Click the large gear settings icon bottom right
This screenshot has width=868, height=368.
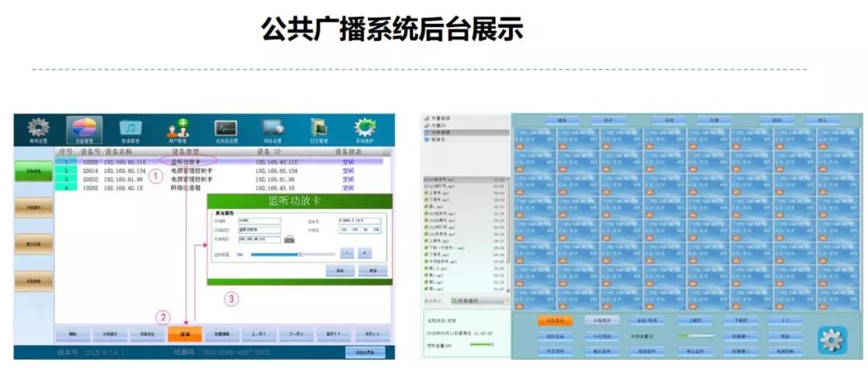click(832, 341)
